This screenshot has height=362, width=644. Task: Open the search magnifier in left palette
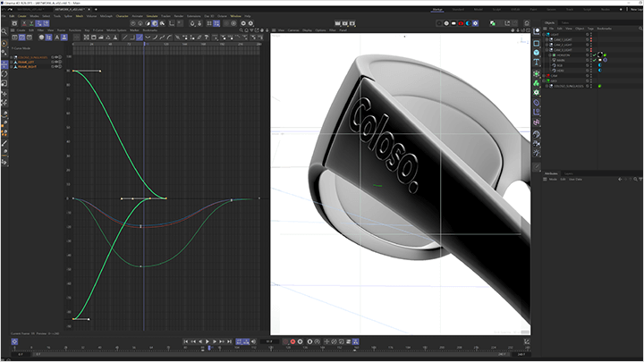click(4, 31)
